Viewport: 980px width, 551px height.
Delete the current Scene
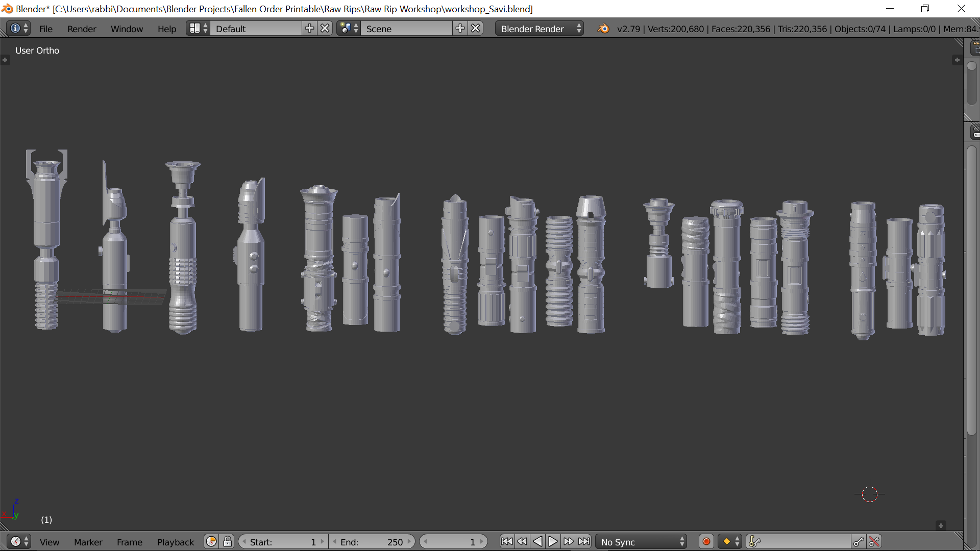475,29
